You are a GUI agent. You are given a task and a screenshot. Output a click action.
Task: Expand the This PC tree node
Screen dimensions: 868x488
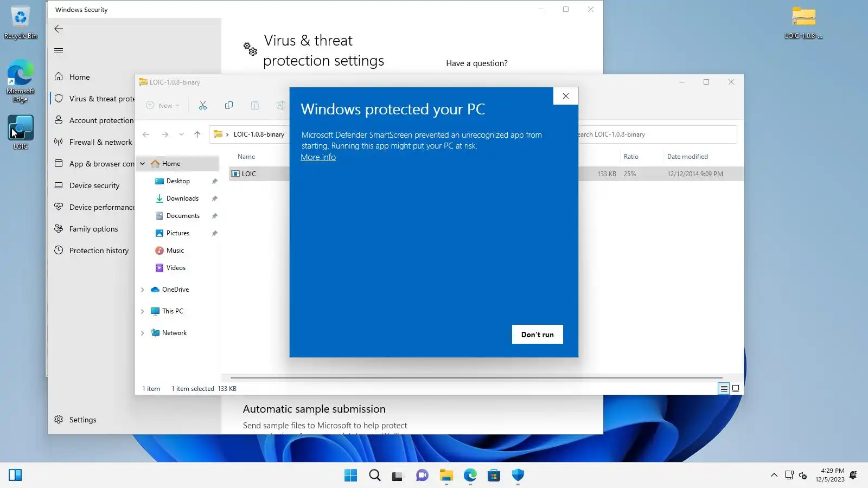point(143,311)
